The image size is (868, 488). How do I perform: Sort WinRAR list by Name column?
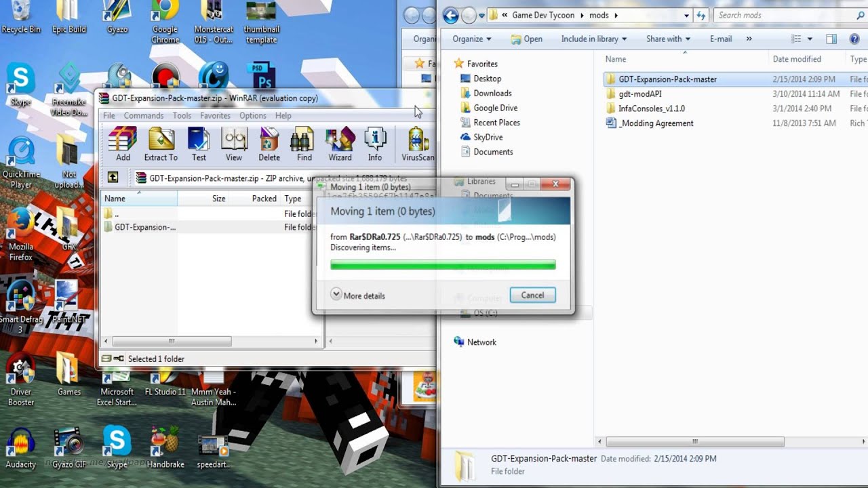click(139, 199)
